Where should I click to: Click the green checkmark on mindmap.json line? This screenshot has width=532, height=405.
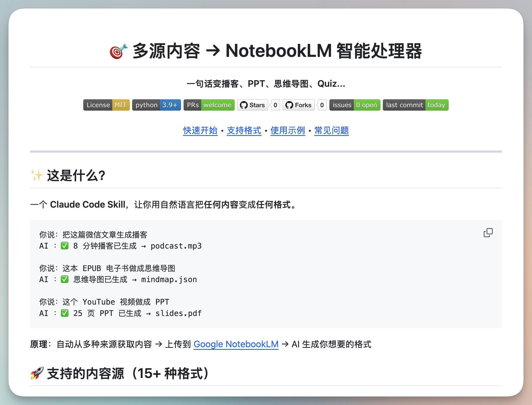pos(65,279)
